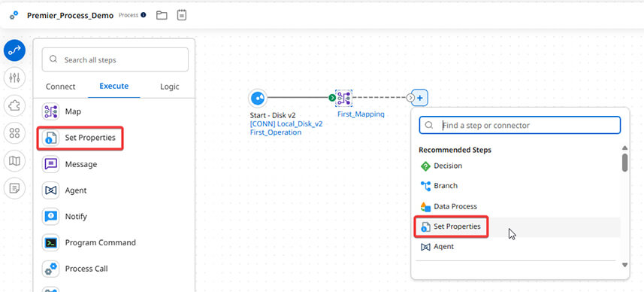
Task: Click the Program Command terminal icon
Action: [x=50, y=242]
